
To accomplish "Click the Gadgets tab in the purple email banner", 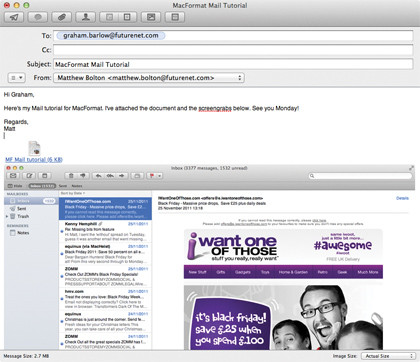I will point(243,272).
